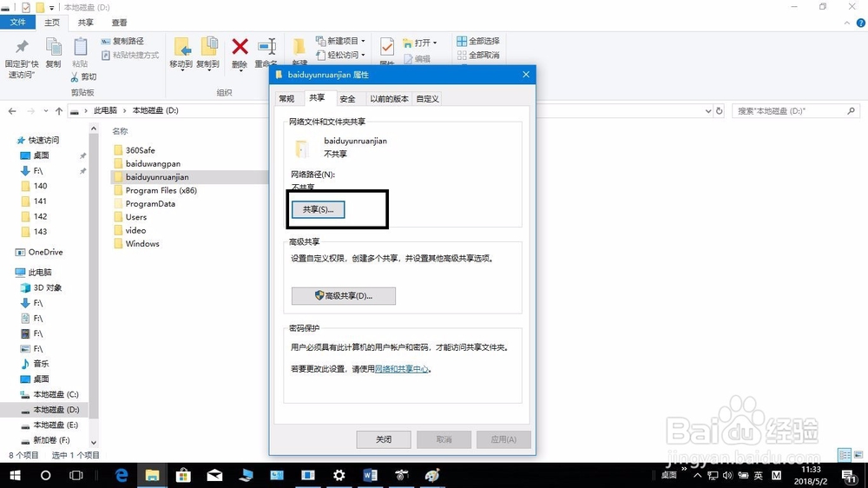Viewport: 868px width, 488px height.
Task: Click the Rename icon in ribbon
Action: [x=266, y=48]
